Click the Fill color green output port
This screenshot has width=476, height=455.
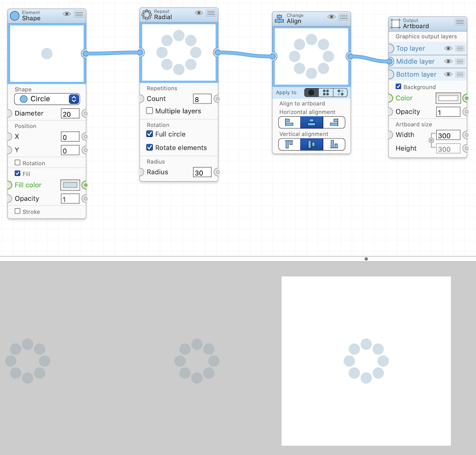85,185
